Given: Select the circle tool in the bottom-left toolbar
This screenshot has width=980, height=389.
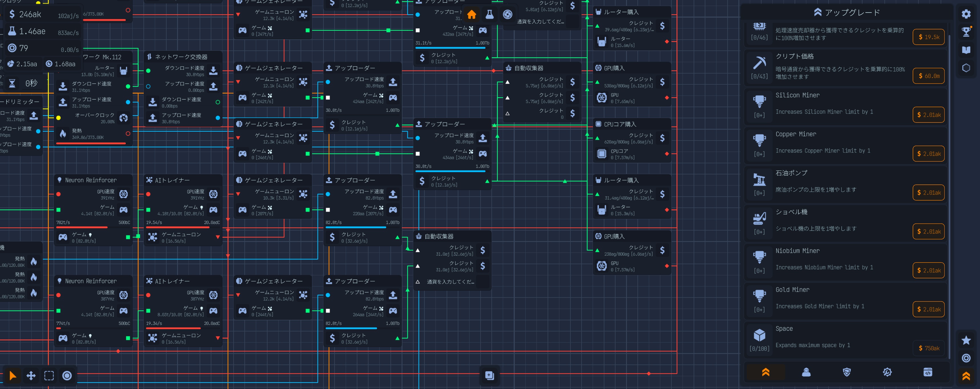Looking at the screenshot, I should coord(67,376).
